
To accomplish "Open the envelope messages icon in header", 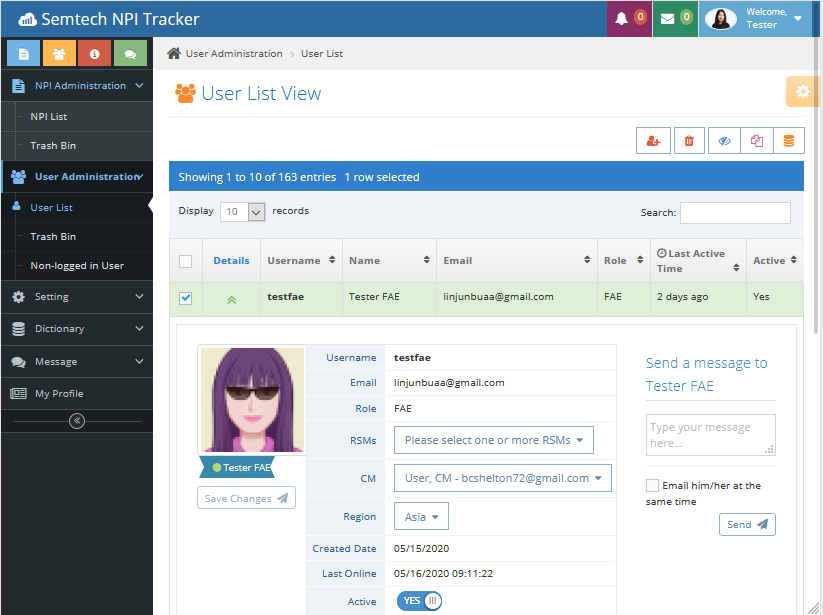I will 667,19.
